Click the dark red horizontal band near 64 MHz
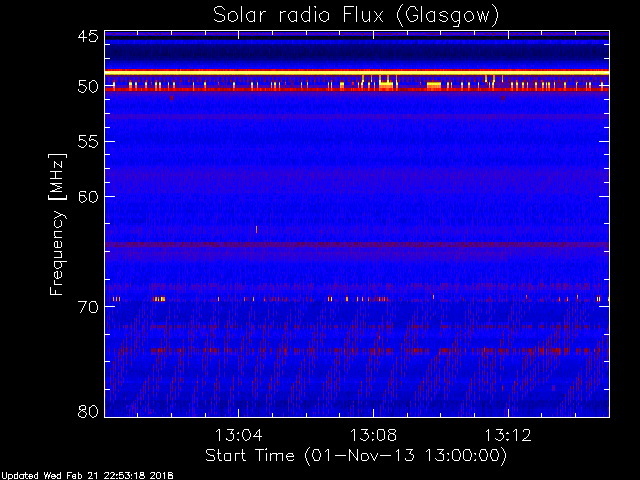Image resolution: width=640 pixels, height=480 pixels. 357,244
